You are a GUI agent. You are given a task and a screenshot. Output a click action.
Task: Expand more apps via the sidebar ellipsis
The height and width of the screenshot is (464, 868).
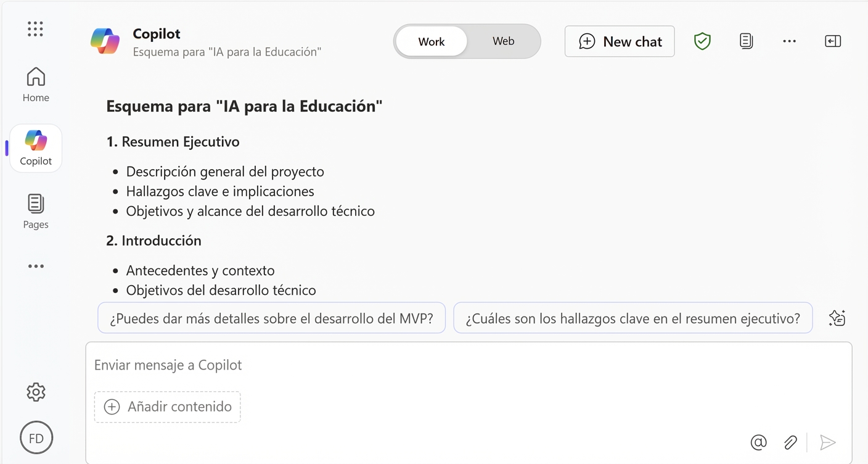click(35, 266)
